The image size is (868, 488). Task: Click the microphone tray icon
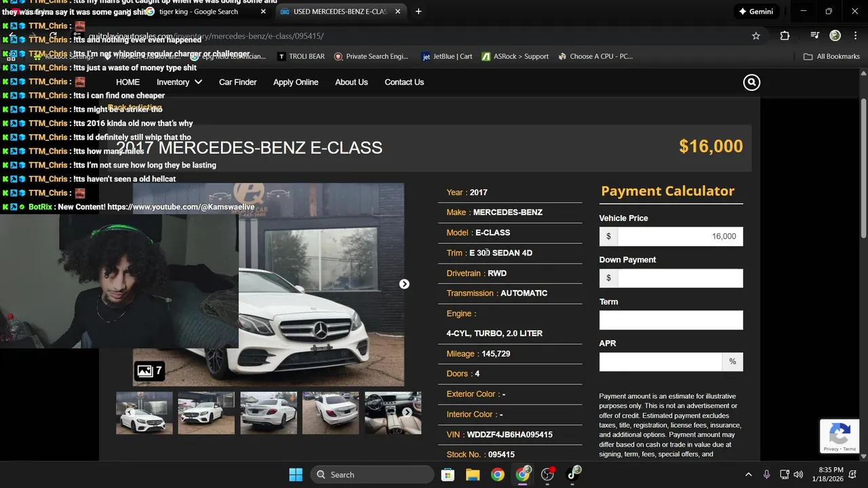(x=766, y=474)
